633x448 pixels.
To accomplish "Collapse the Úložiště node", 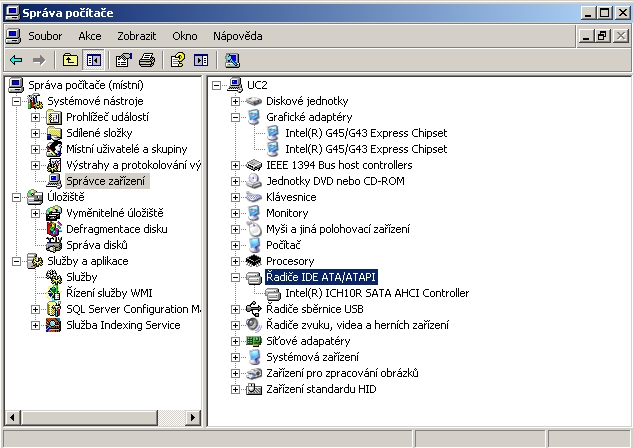I will [16, 197].
